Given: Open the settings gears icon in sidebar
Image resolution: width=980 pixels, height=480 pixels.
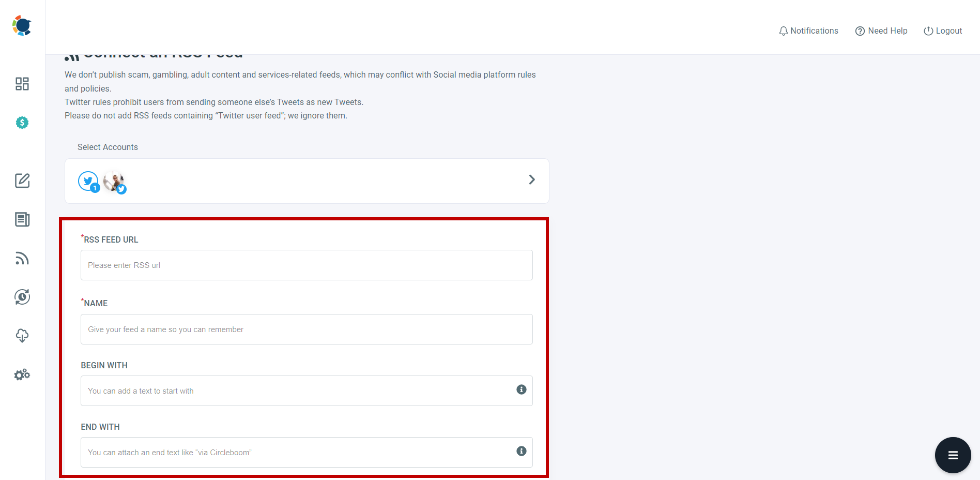Looking at the screenshot, I should [22, 374].
